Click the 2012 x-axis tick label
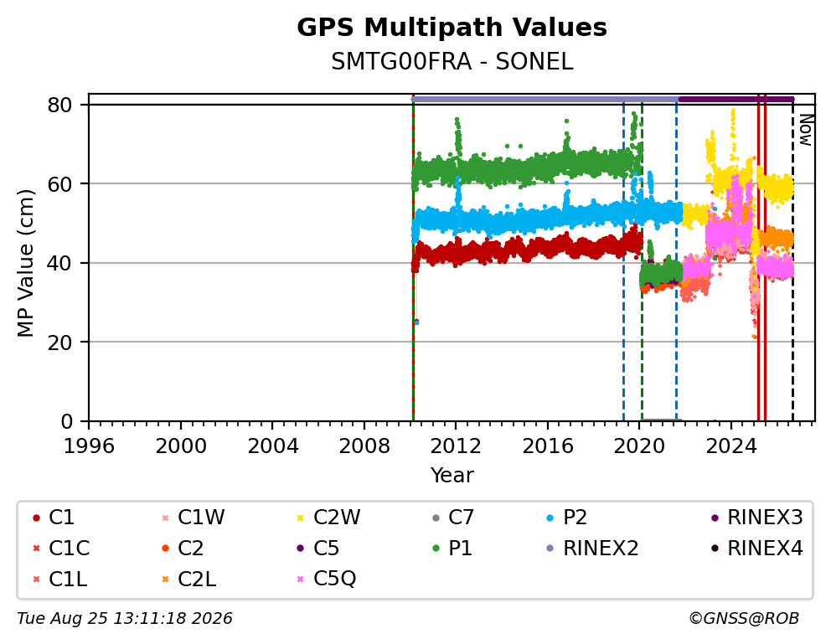The height and width of the screenshot is (644, 831). 456,446
